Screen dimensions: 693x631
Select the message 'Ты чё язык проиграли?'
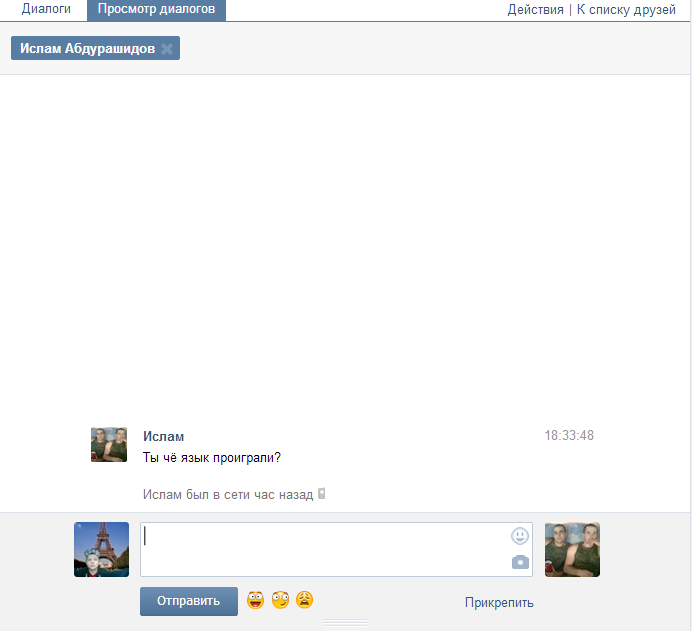point(212,458)
